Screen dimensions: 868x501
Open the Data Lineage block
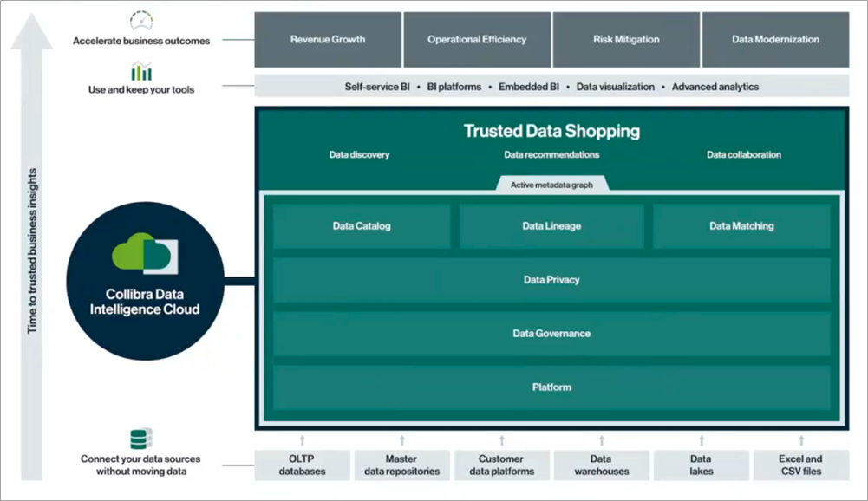coord(551,226)
